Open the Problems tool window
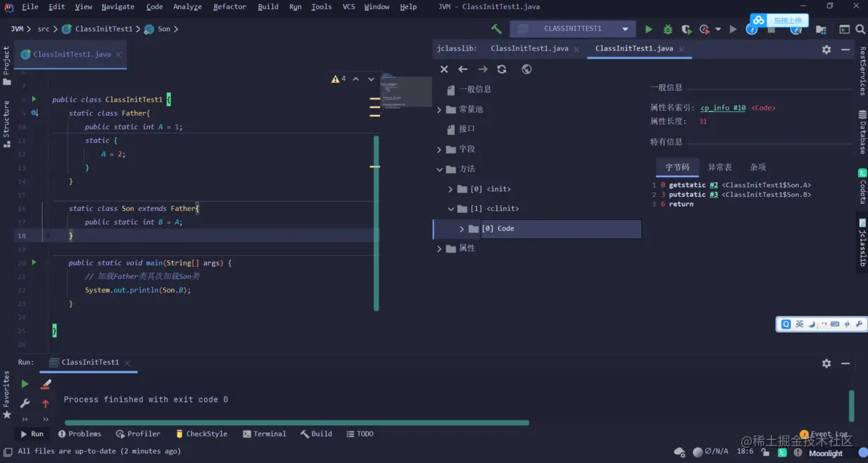This screenshot has width=868, height=463. coord(80,434)
